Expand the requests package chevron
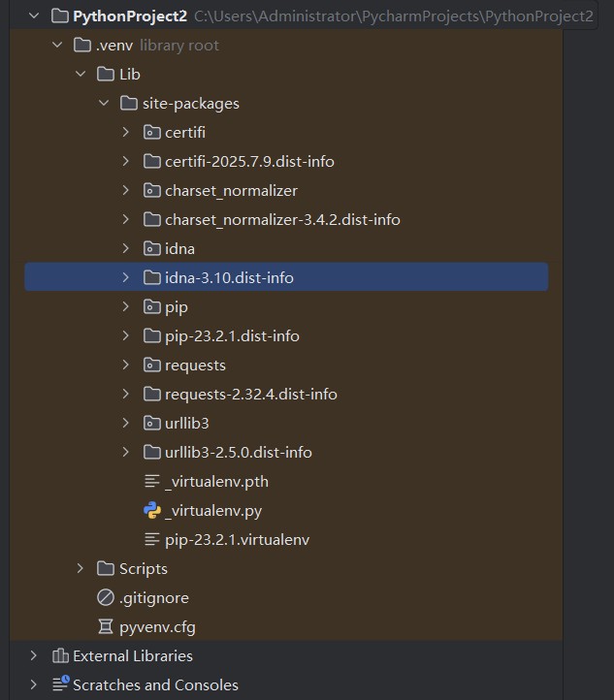Screen dimensions: 614x700 point(126,366)
